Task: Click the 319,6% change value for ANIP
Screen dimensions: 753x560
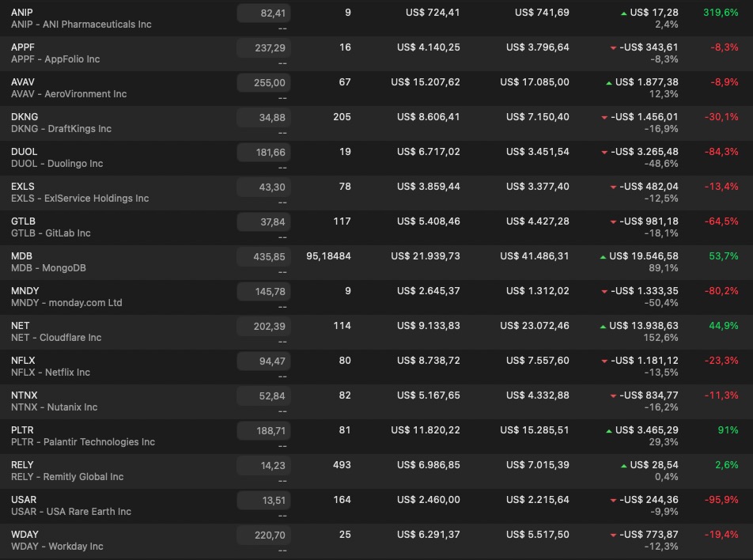Action: pyautogui.click(x=720, y=13)
